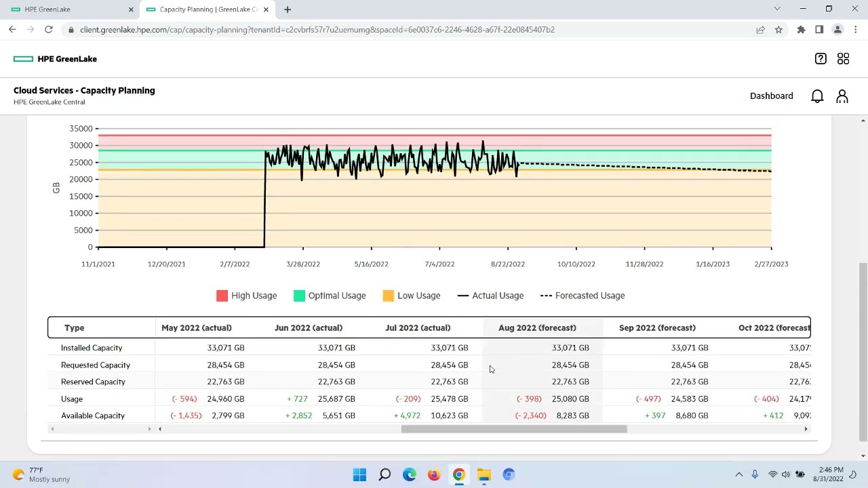Share this page via the share icon
Image resolution: width=868 pixels, height=488 pixels.
tap(760, 29)
